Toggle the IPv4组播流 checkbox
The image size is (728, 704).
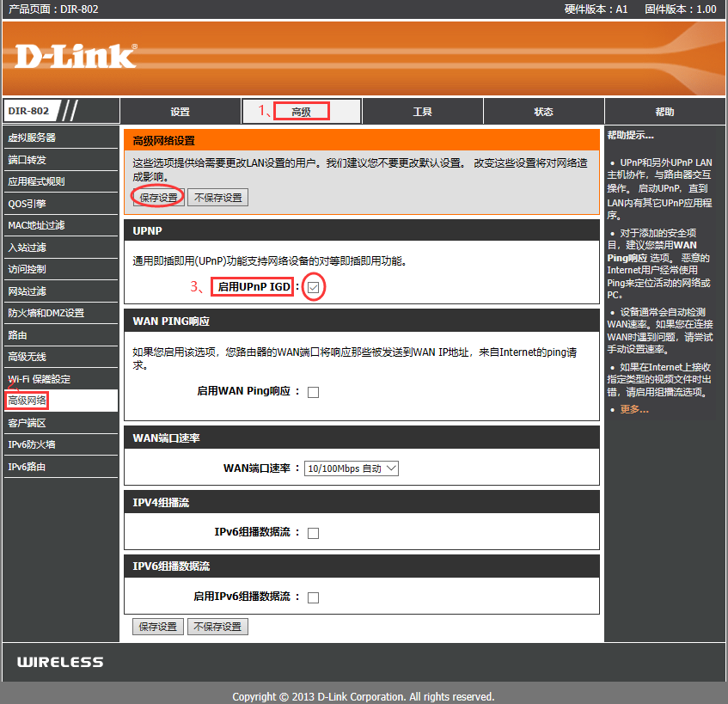coord(313,533)
